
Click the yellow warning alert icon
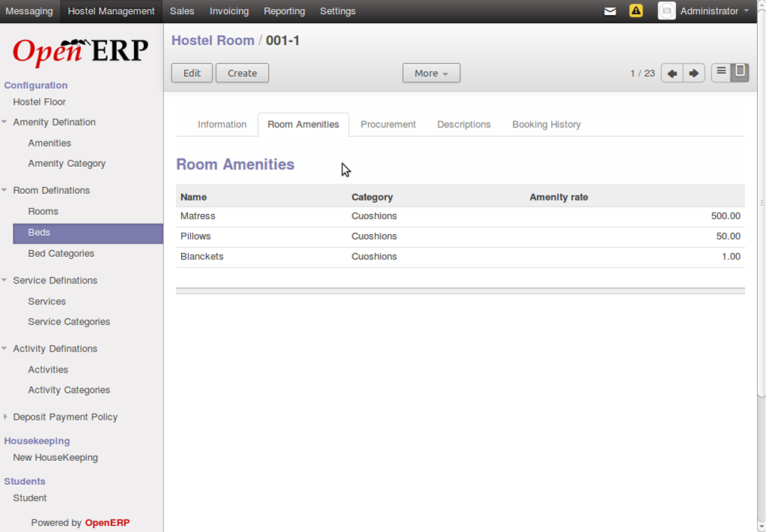click(x=636, y=10)
